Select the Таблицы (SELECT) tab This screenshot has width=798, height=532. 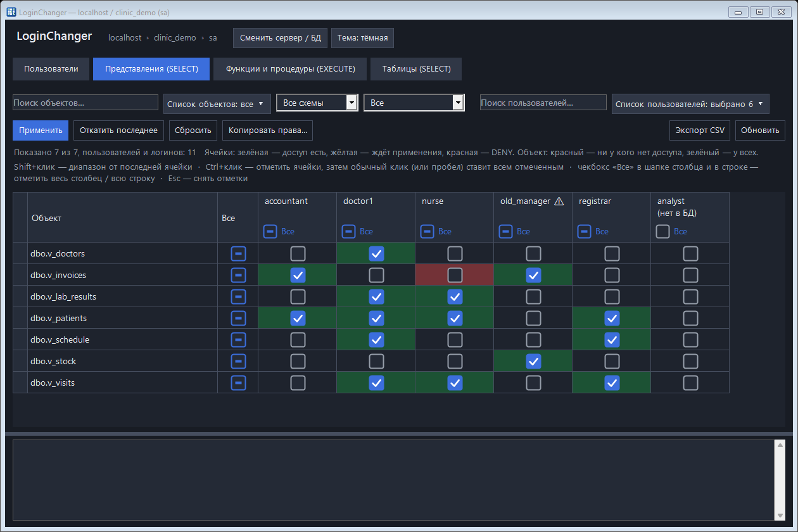pos(416,69)
